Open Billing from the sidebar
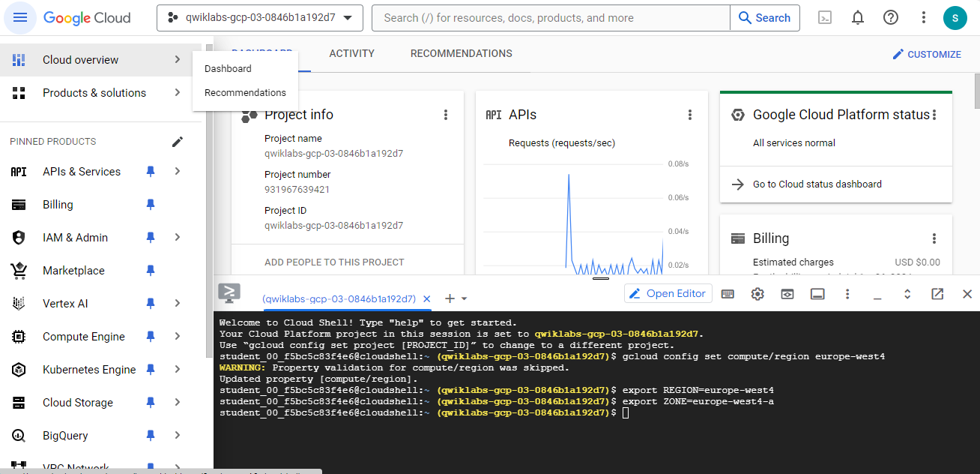Viewport: 980px width, 474px height. tap(58, 205)
